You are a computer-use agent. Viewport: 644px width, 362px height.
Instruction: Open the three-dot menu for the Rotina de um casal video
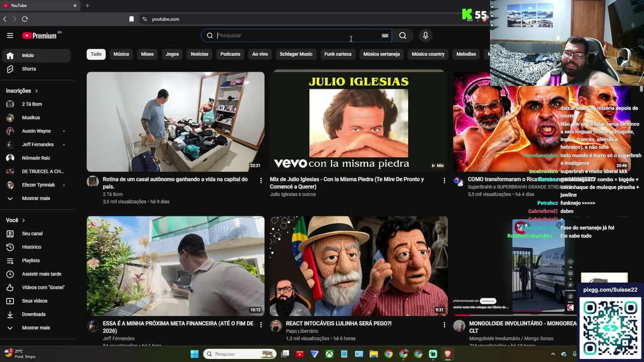261,180
